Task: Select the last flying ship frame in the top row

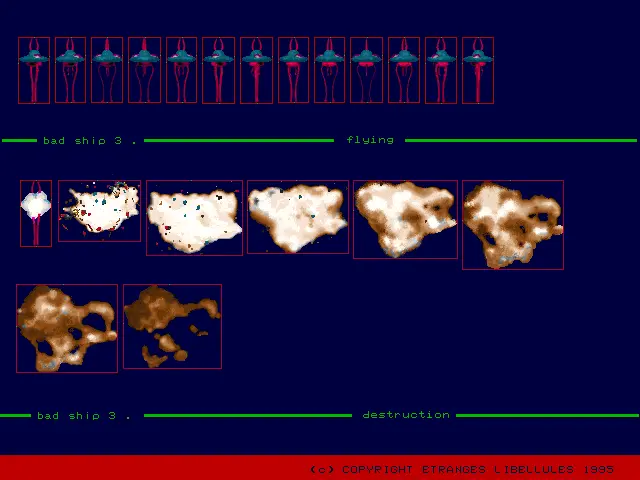Action: coord(478,70)
